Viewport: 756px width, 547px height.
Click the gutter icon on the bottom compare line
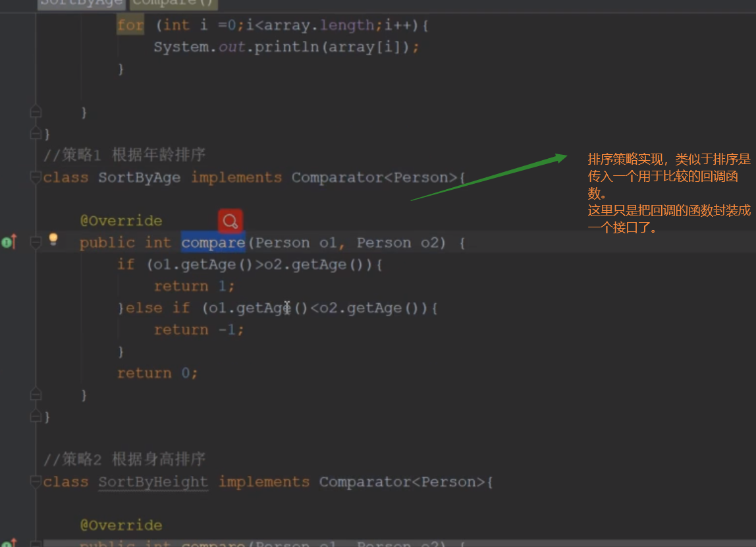[9, 543]
